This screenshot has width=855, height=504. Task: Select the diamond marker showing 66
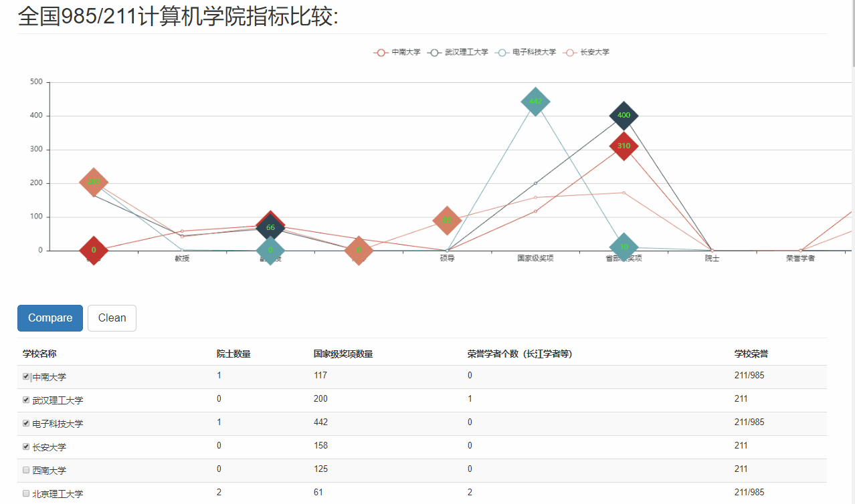[270, 227]
